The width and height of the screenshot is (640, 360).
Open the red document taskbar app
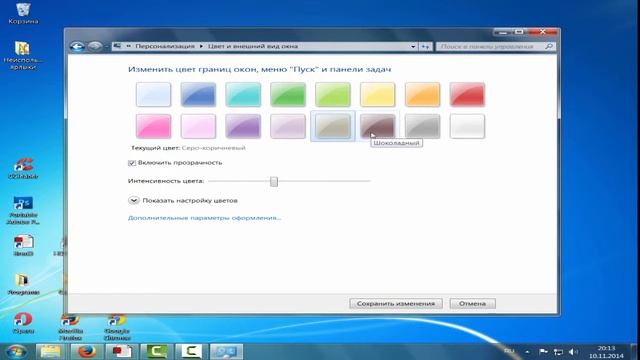point(121,351)
